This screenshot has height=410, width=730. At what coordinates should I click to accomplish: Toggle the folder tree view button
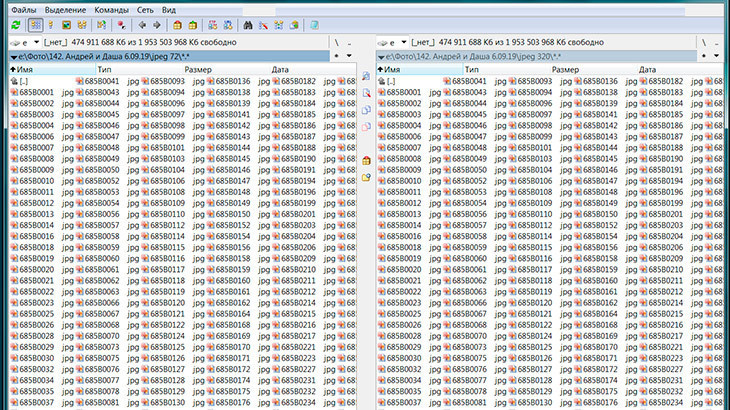[x=82, y=24]
